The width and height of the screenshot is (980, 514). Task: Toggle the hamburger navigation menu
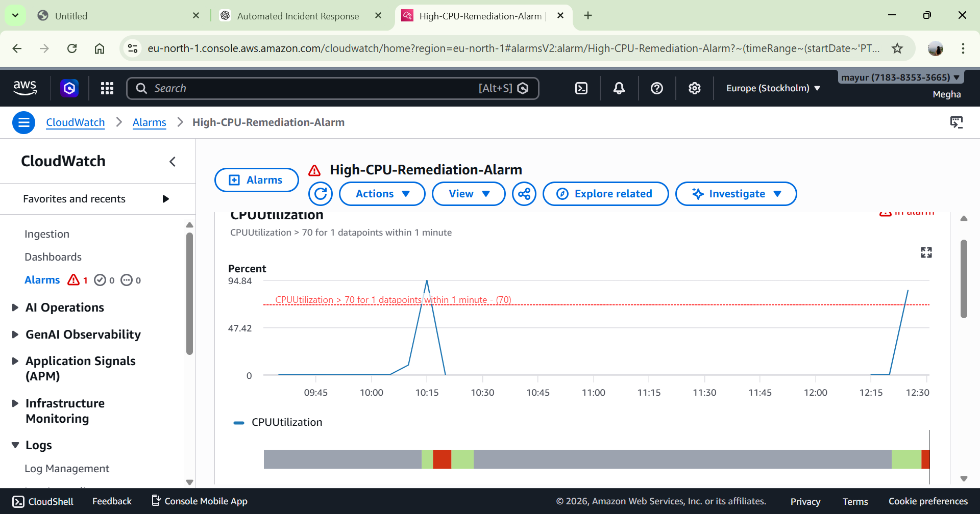(23, 122)
